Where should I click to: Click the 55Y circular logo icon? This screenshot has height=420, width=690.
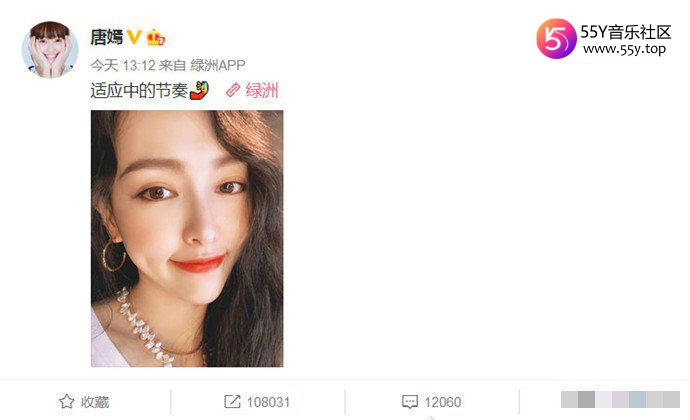pyautogui.click(x=556, y=39)
